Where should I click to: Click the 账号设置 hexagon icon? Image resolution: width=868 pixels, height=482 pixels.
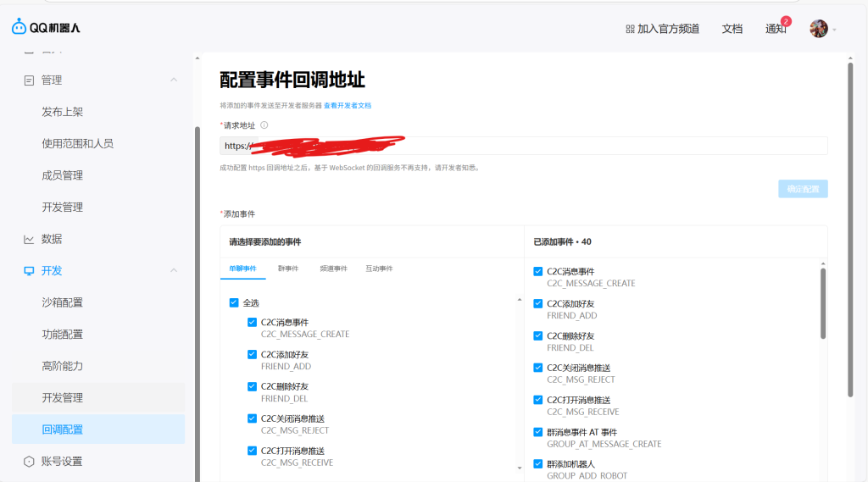tap(29, 462)
